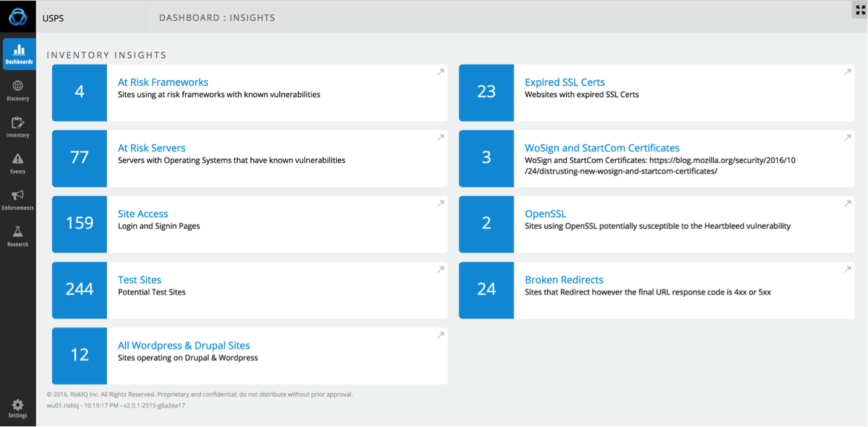The image size is (868, 427).
Task: Click 'Login and Signin Pages' description
Action: click(x=159, y=226)
